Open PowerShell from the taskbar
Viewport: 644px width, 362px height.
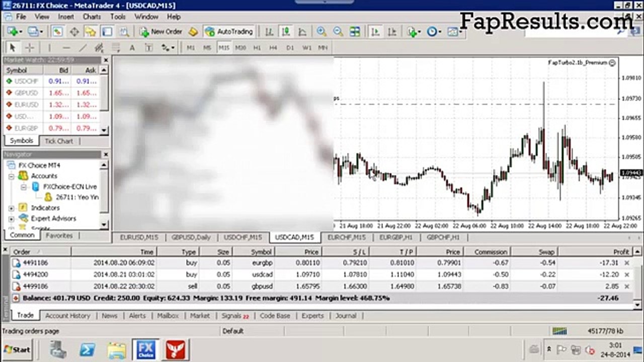point(88,349)
